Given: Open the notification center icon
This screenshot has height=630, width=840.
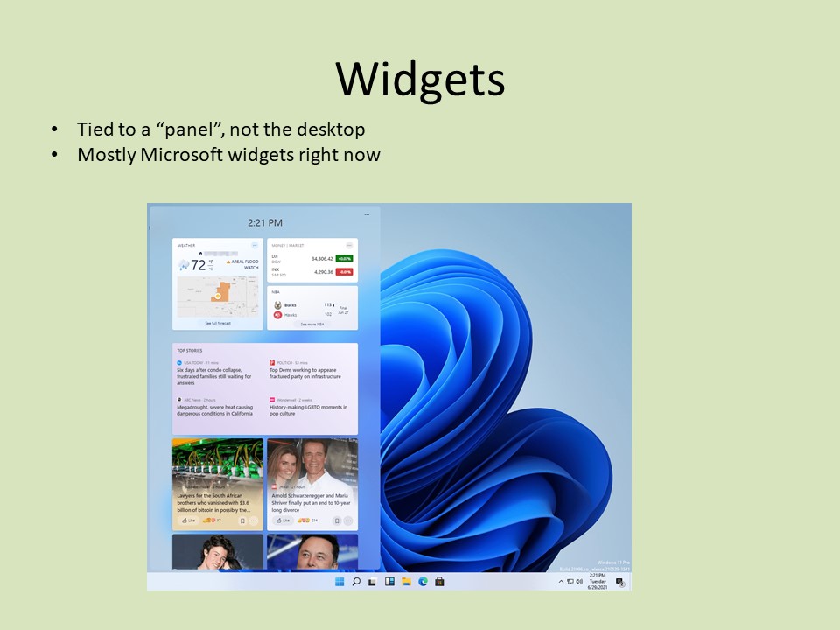Looking at the screenshot, I should pyautogui.click(x=619, y=582).
